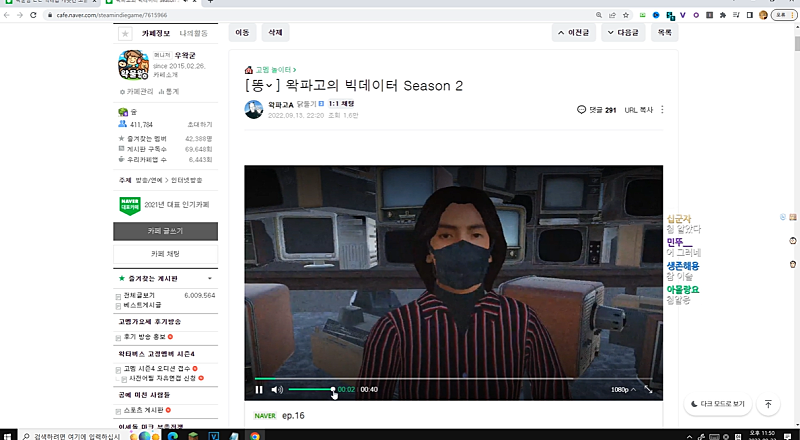
Task: Toggle the browser side panel icon
Action: [x=749, y=15]
